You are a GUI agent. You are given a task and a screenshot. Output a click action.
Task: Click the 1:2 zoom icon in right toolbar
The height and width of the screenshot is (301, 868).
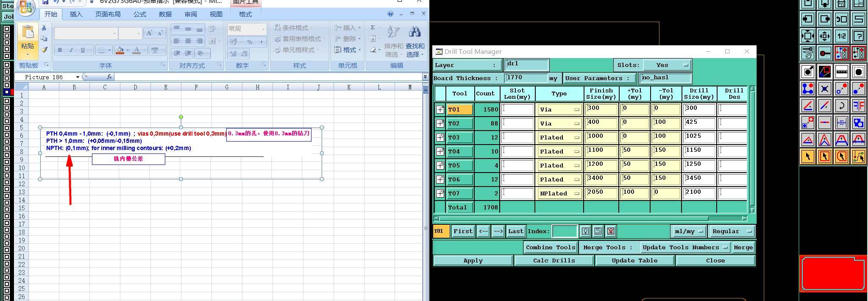click(841, 36)
